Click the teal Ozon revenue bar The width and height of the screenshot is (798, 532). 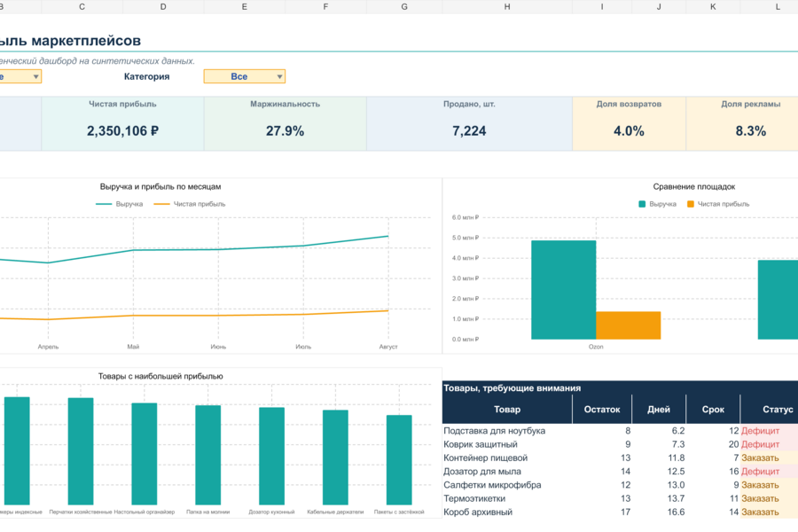pyautogui.click(x=563, y=290)
